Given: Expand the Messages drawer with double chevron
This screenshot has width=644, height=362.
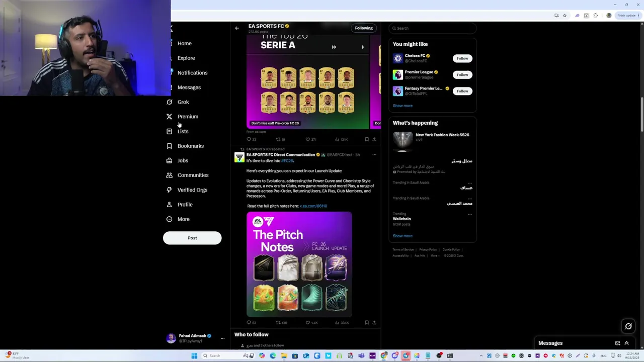Looking at the screenshot, I should [x=626, y=343].
